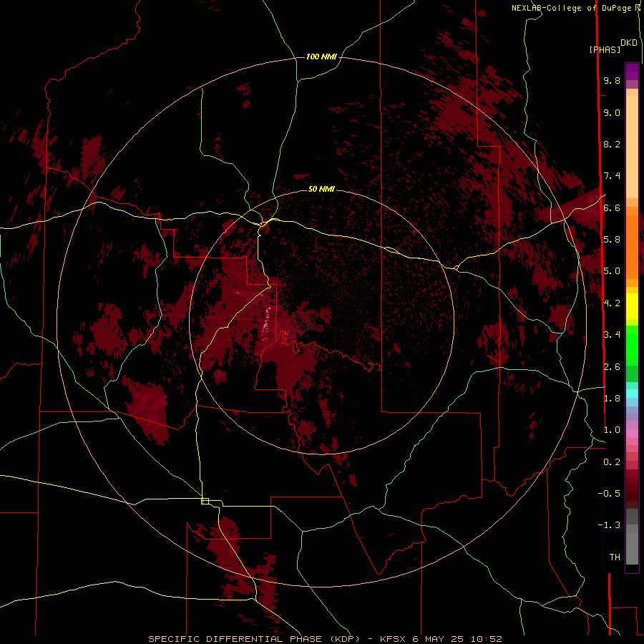Click the 5.0 scale value
644x644 pixels.
pos(612,271)
